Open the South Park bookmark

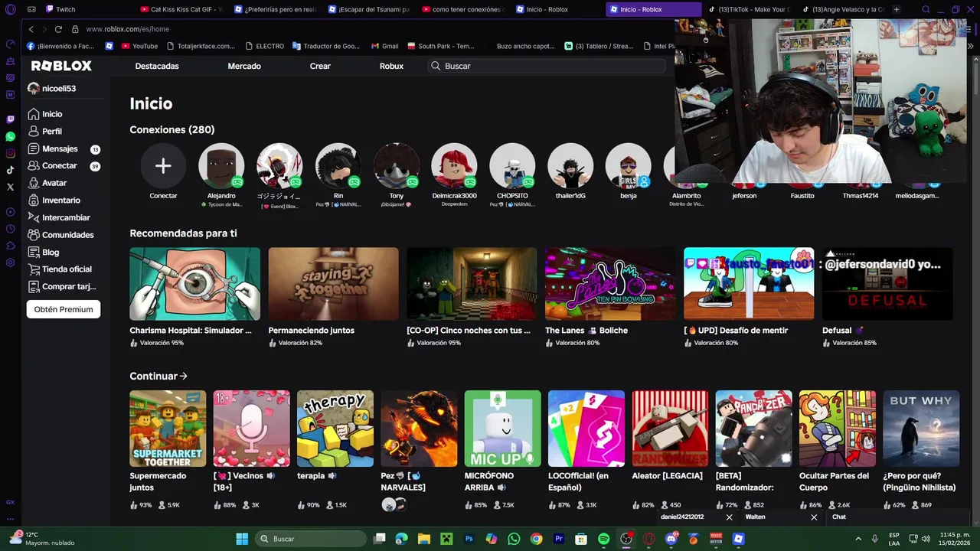click(x=440, y=46)
